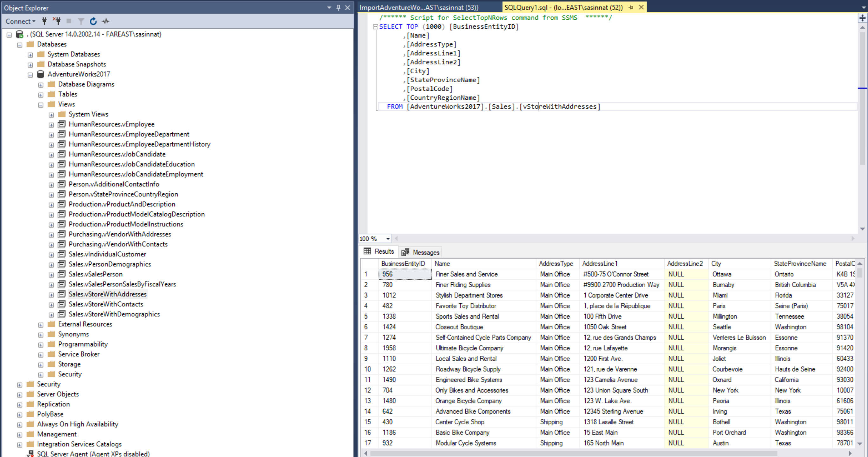Open the Object Explorer window position menu arrow
Image resolution: width=868 pixels, height=457 pixels.
coord(329,7)
